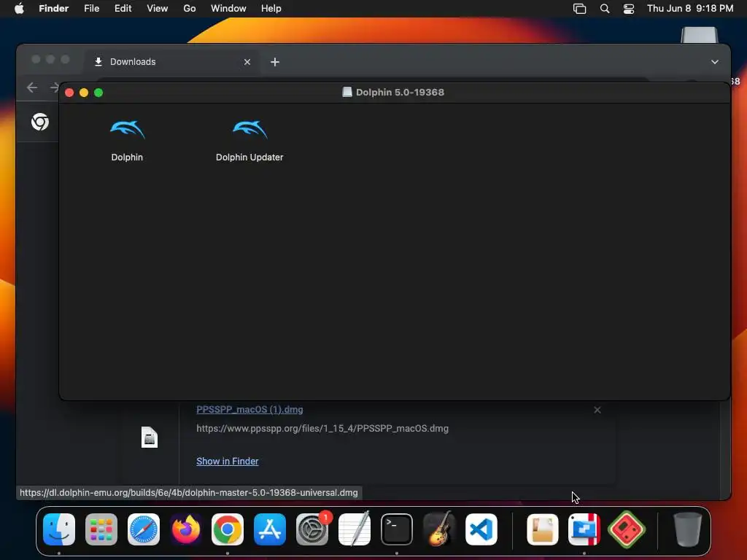Open App Store from the Dock
The height and width of the screenshot is (560, 747).
point(270,529)
